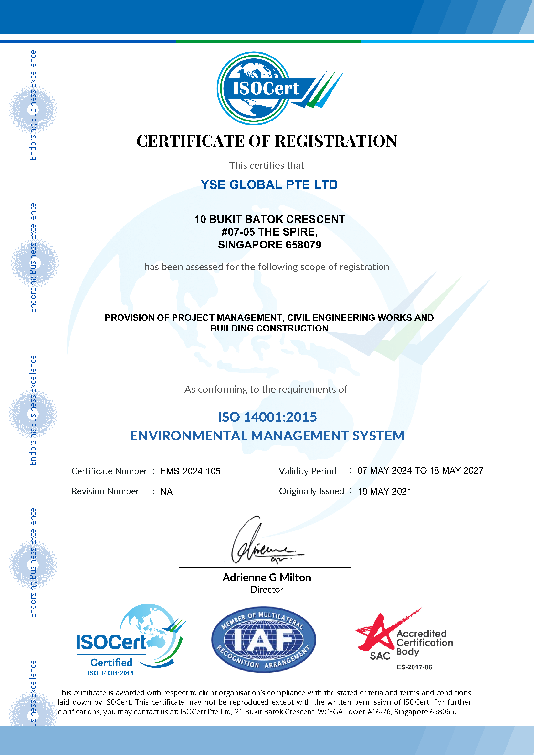Click the address line "10 BUKIT BATOK CRESCENT"

(270, 219)
